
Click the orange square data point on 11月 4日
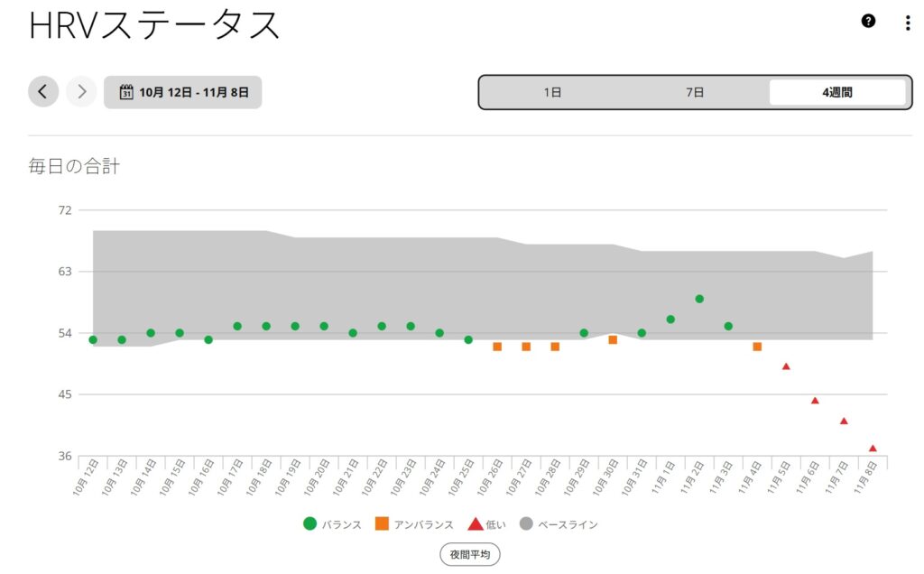tap(757, 347)
